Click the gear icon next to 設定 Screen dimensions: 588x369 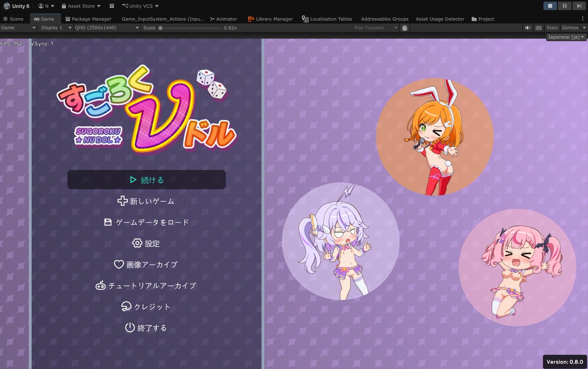point(137,243)
